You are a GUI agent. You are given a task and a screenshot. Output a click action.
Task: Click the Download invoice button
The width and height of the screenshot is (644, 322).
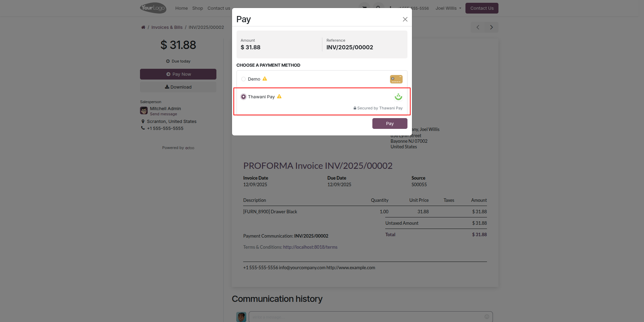click(x=178, y=87)
